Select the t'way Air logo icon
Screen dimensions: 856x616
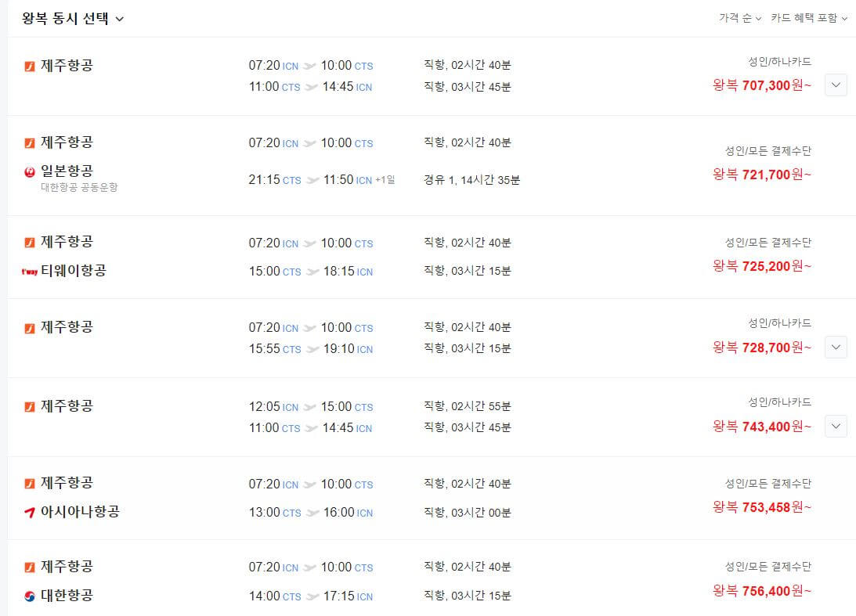28,271
